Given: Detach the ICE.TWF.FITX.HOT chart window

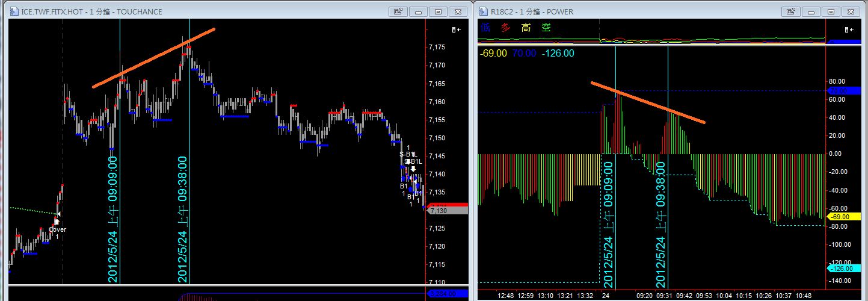Looking at the screenshot, I should (398, 11).
